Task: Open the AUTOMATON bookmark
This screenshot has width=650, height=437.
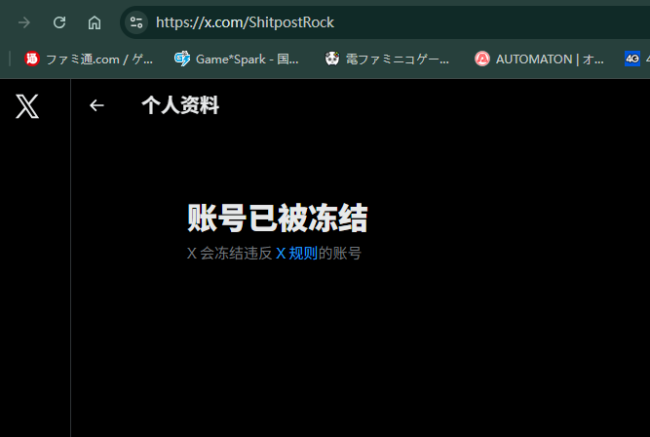Action: point(539,59)
